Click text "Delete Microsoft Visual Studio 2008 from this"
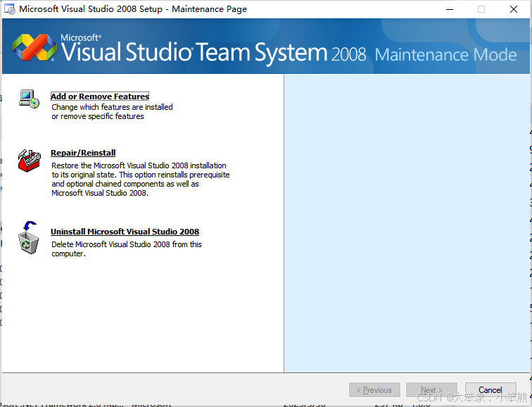The image size is (532, 407). pyautogui.click(x=127, y=244)
